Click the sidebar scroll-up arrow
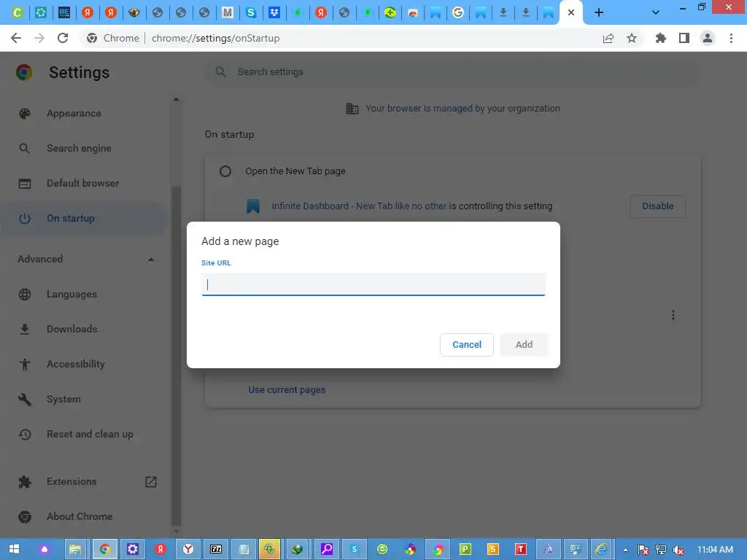 (x=177, y=99)
